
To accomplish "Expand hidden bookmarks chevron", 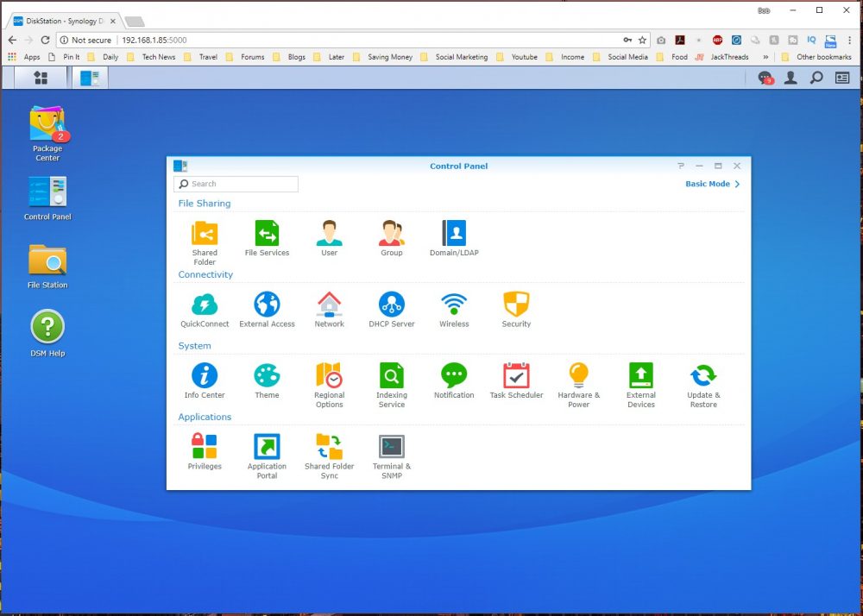I will tap(765, 57).
